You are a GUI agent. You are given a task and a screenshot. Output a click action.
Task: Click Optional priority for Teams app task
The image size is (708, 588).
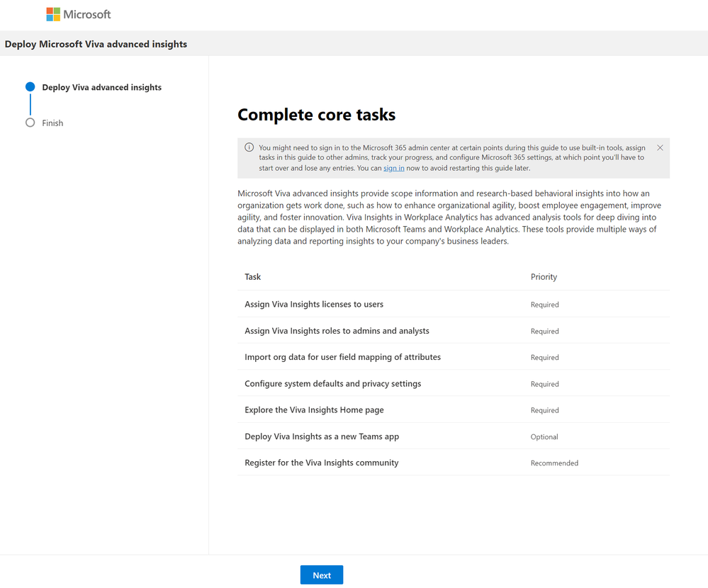(x=544, y=437)
